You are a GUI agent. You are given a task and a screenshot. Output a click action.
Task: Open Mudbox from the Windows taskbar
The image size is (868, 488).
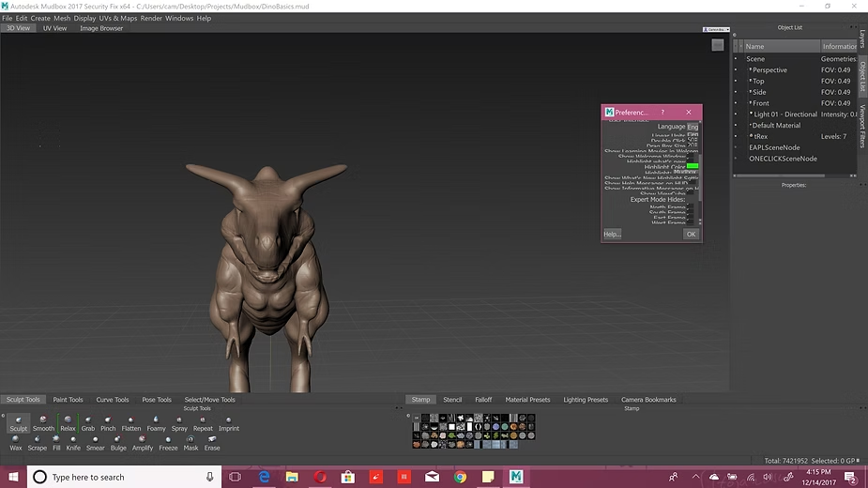[x=516, y=477]
